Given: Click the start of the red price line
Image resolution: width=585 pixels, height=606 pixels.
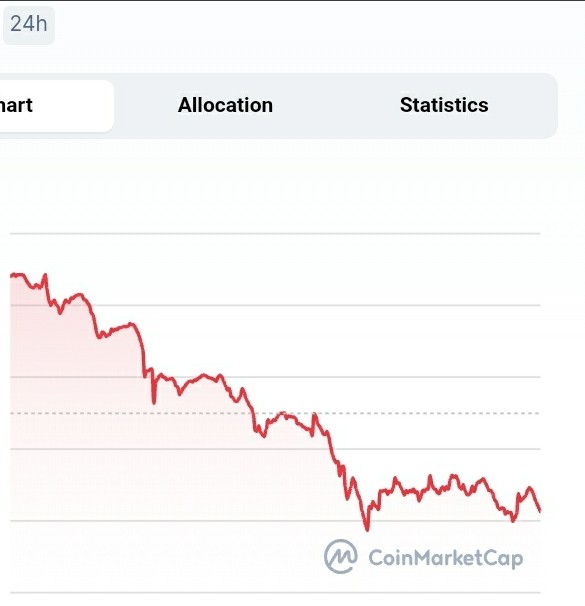Looking at the screenshot, I should click(12, 276).
